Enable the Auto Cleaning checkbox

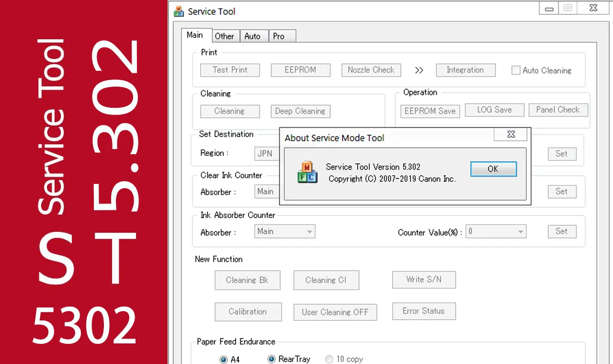tap(516, 70)
